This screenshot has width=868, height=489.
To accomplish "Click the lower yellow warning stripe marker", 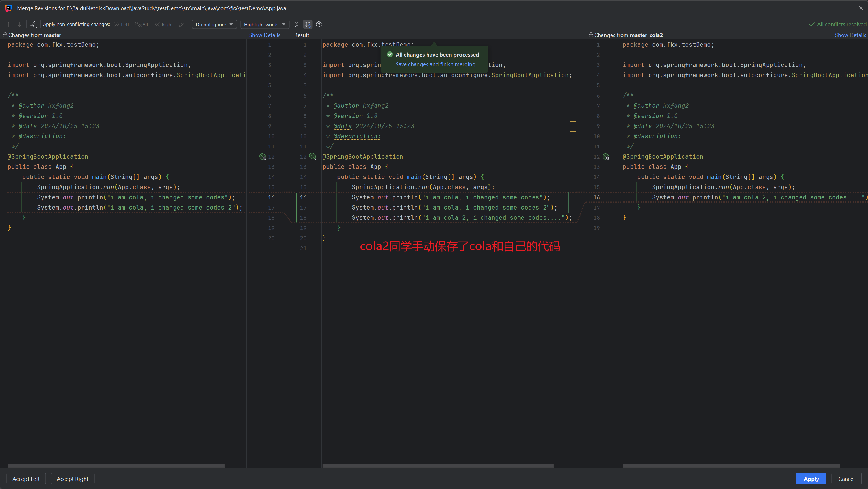I will point(572,131).
